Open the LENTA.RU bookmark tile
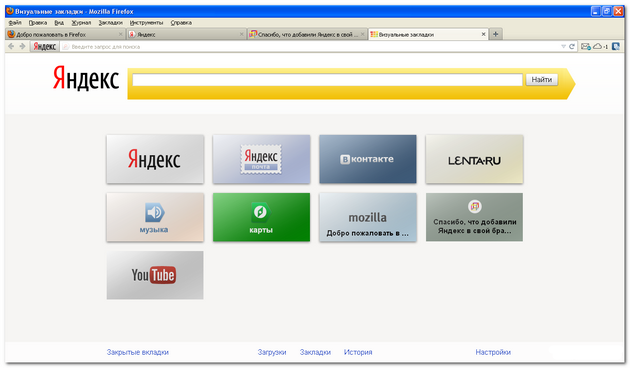The image size is (630, 368). tap(474, 159)
